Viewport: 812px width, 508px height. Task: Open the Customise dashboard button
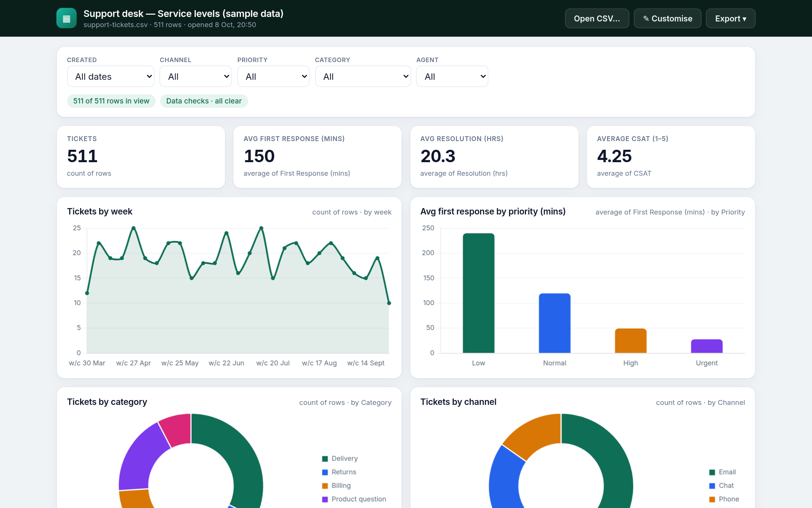point(667,18)
